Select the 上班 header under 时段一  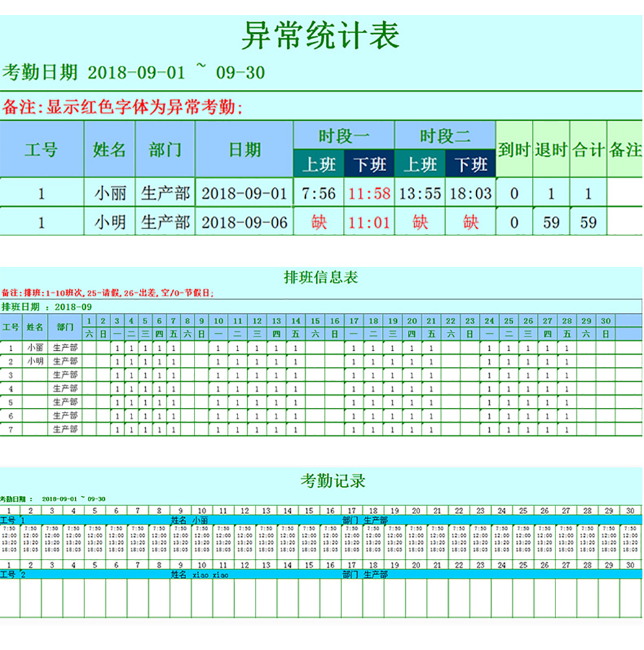(x=320, y=165)
